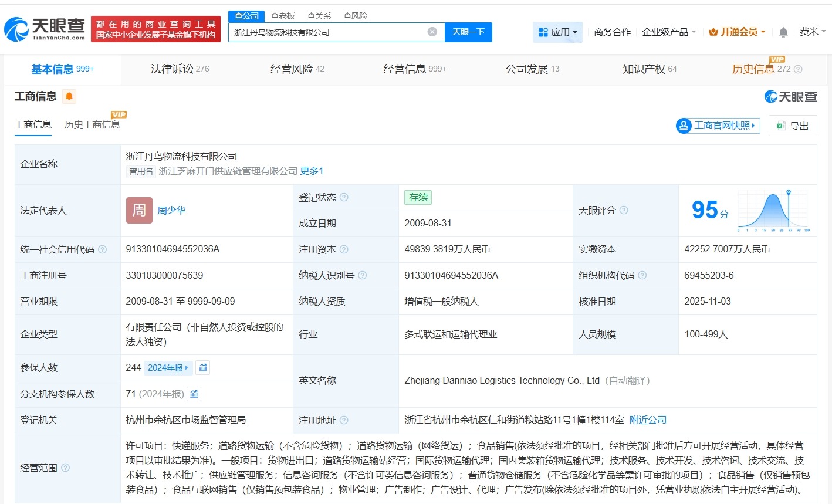Click the 天眼一下 search button
The height and width of the screenshot is (504, 832).
468,32
